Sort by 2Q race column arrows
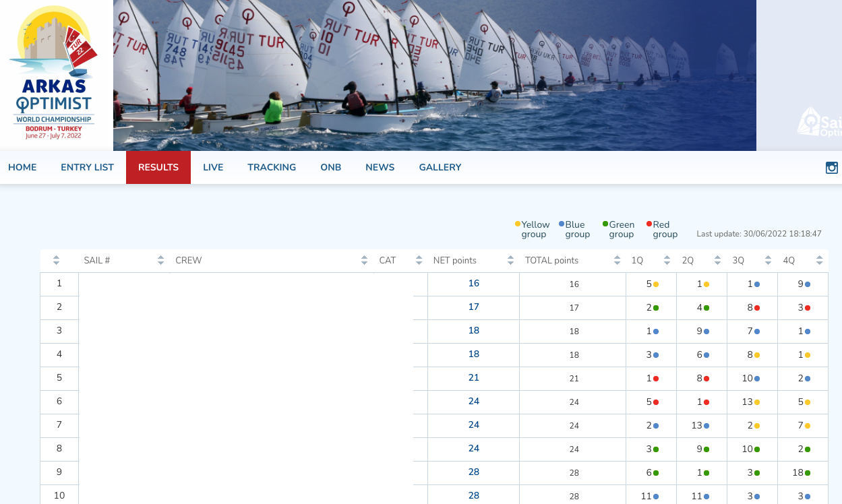This screenshot has width=842, height=504. click(x=718, y=260)
